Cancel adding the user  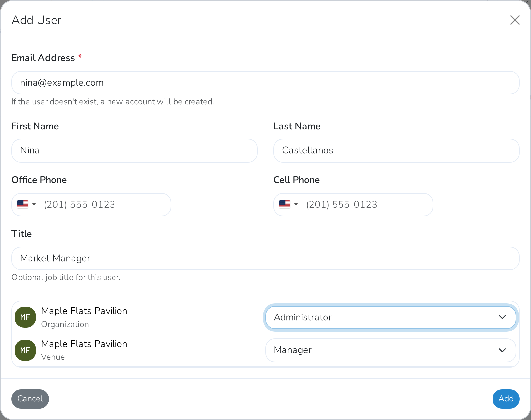tap(30, 399)
